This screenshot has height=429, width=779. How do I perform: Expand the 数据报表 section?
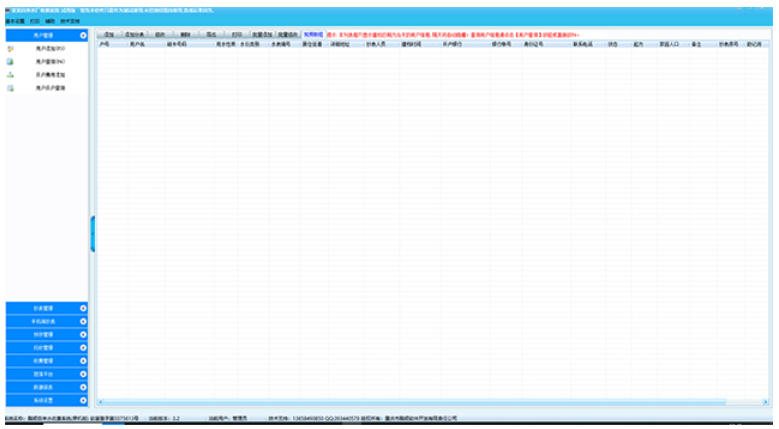83,386
